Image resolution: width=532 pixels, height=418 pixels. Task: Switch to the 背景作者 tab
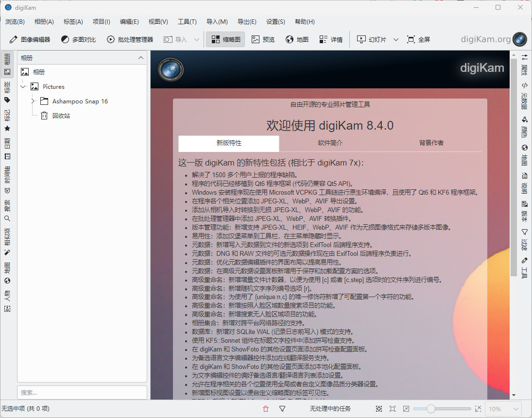click(x=431, y=143)
